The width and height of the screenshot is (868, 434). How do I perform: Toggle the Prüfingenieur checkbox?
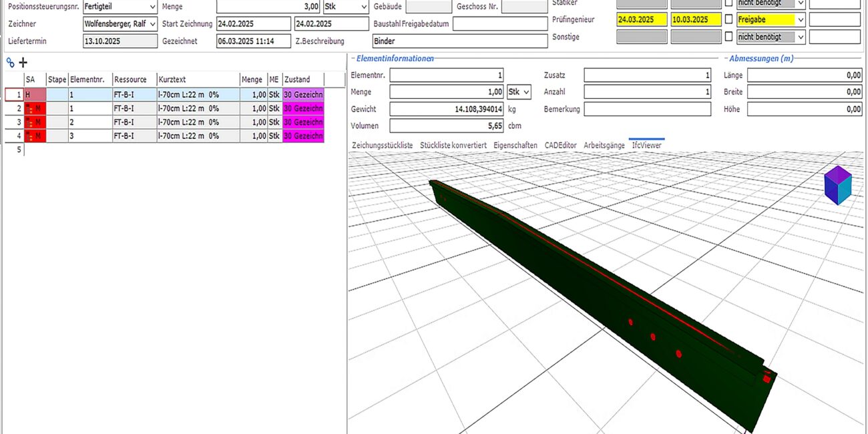pyautogui.click(x=728, y=20)
